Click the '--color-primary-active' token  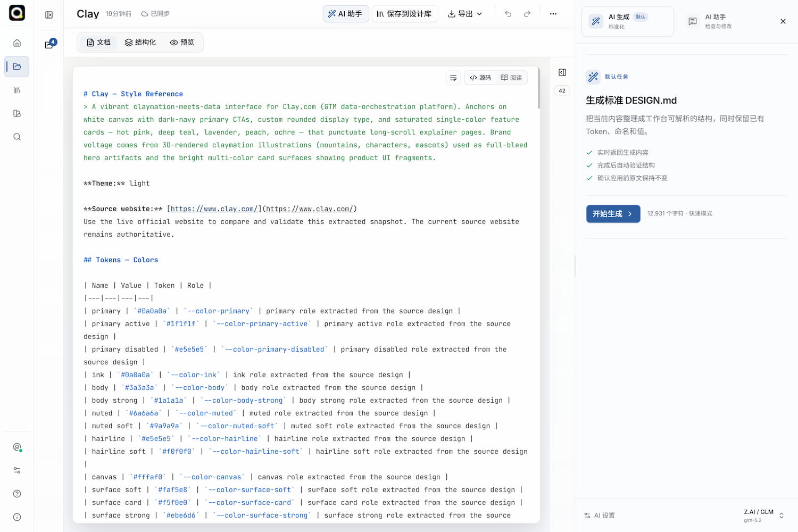[x=262, y=324]
